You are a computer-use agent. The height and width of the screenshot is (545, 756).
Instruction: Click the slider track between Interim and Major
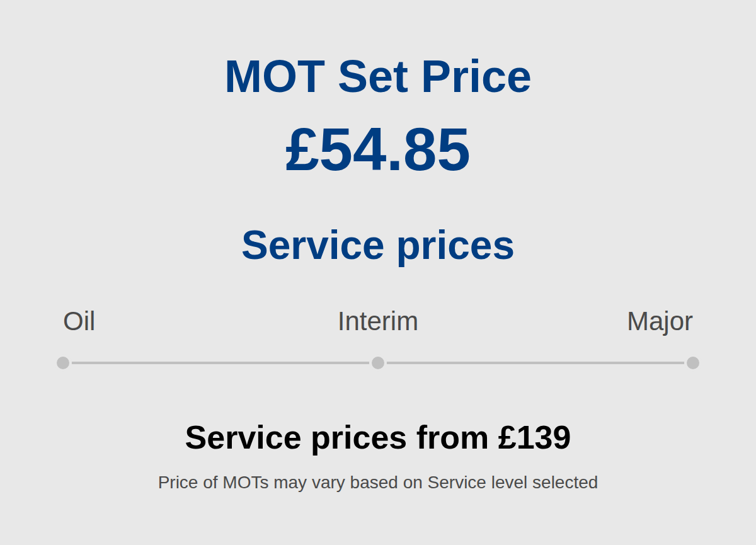(535, 362)
